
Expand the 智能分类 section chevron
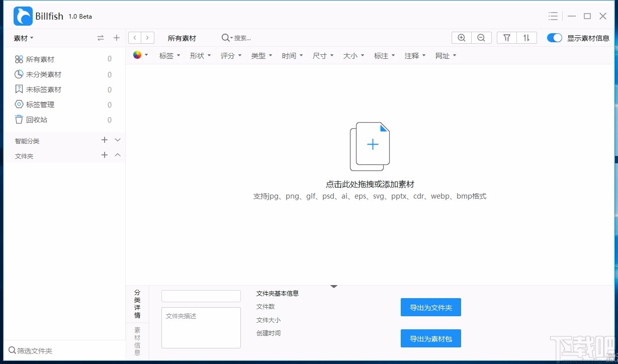[x=117, y=140]
